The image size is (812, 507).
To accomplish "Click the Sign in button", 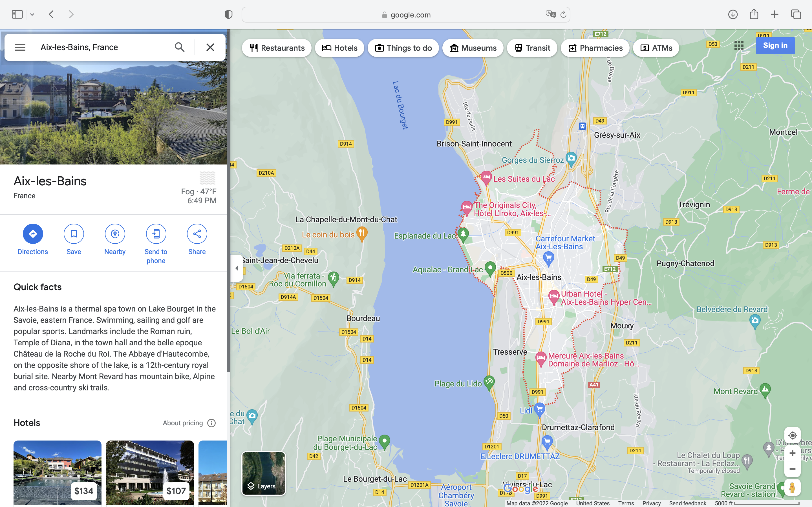I will (x=775, y=46).
